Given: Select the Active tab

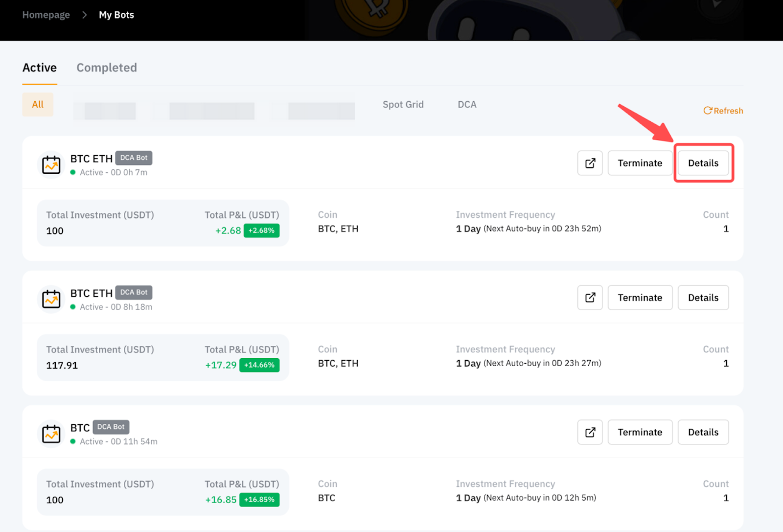Looking at the screenshot, I should (40, 68).
